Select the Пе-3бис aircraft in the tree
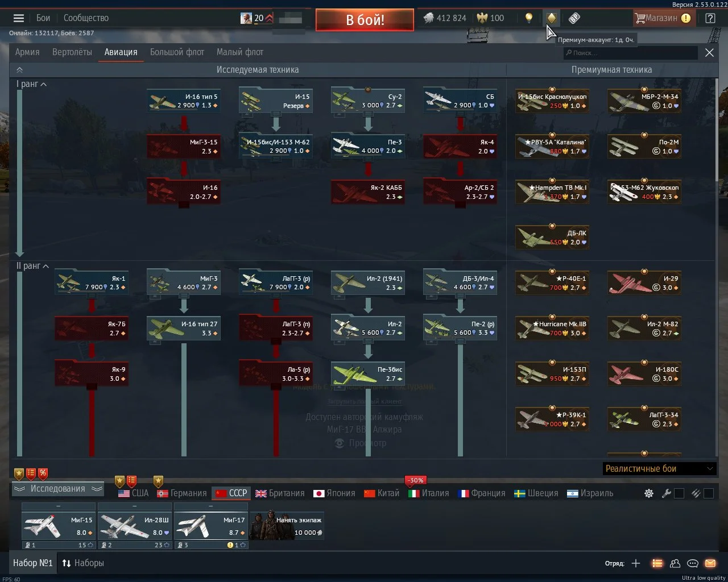 click(368, 374)
